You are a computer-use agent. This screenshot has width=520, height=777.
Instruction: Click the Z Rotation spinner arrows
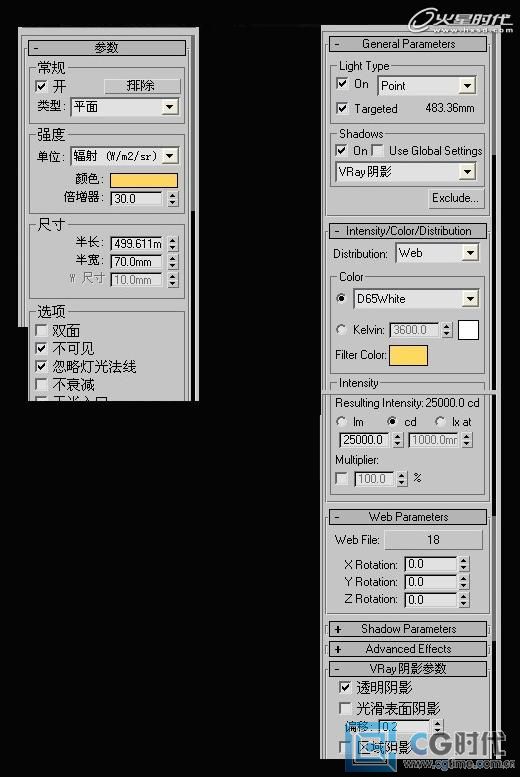(x=463, y=600)
